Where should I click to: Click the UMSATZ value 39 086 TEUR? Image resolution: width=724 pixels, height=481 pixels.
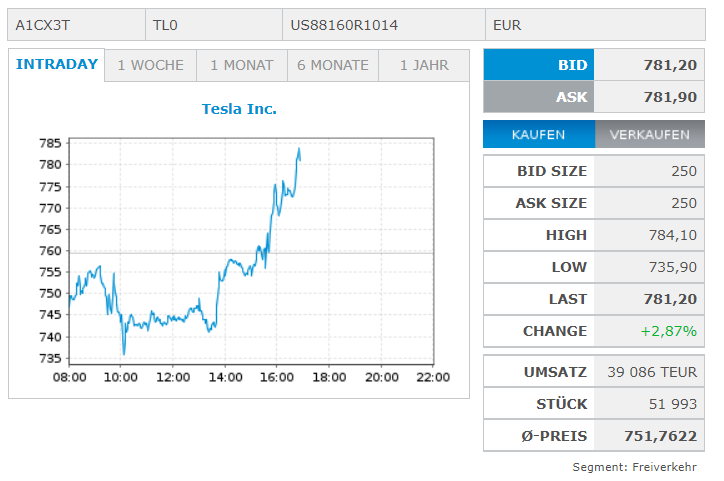click(x=651, y=372)
